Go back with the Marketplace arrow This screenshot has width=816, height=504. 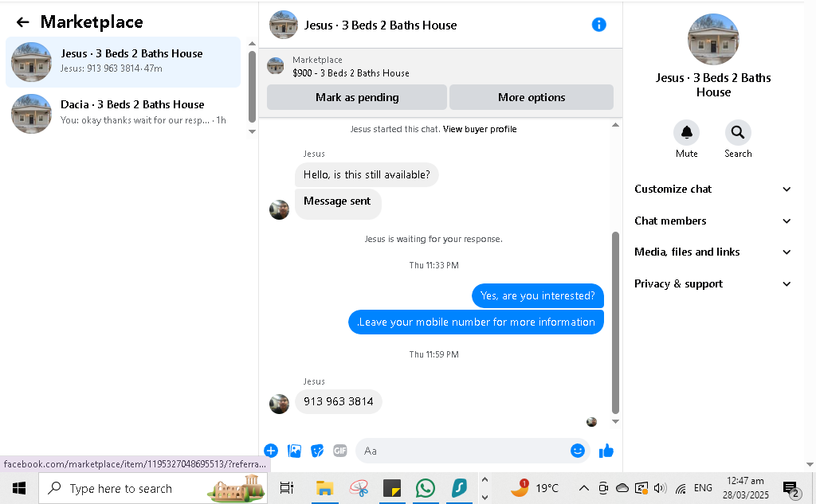click(x=22, y=21)
